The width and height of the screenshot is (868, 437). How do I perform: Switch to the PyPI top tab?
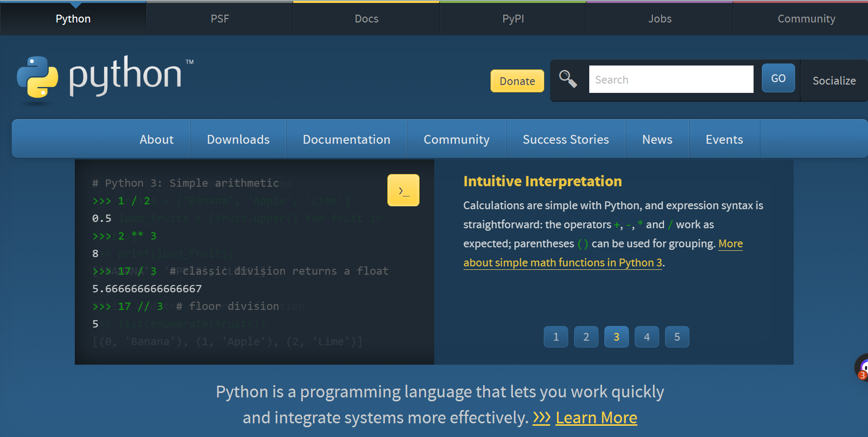pos(513,19)
